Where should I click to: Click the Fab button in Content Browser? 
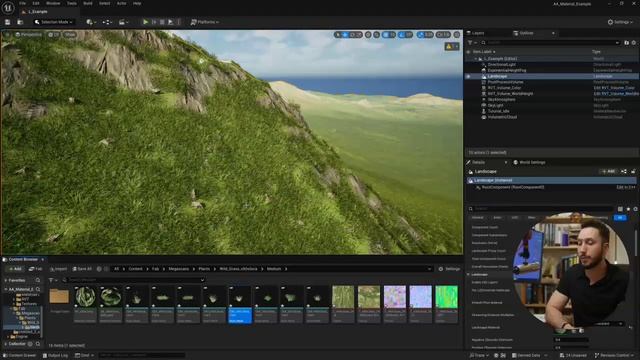(36, 269)
